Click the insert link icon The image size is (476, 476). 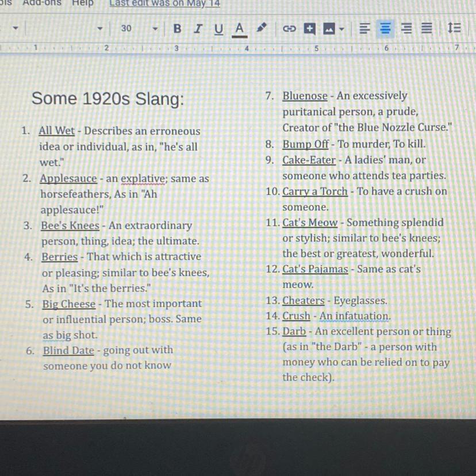coord(289,29)
